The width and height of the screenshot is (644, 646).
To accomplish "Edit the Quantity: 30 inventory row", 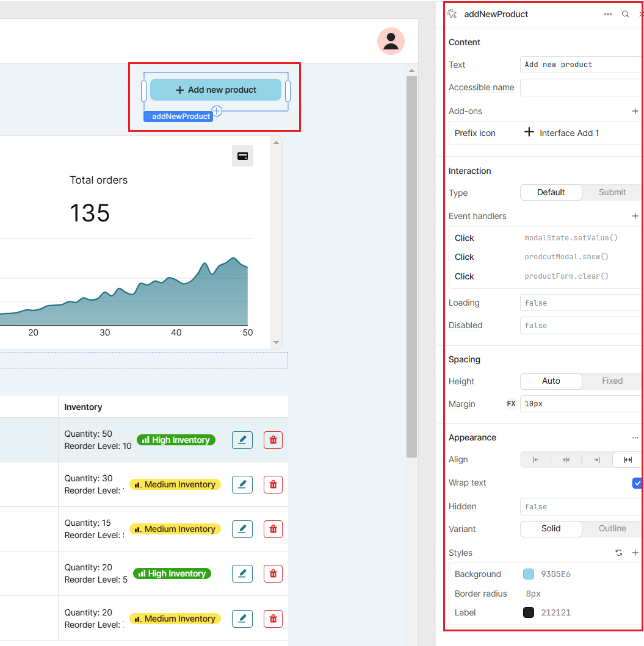I will pyautogui.click(x=242, y=484).
